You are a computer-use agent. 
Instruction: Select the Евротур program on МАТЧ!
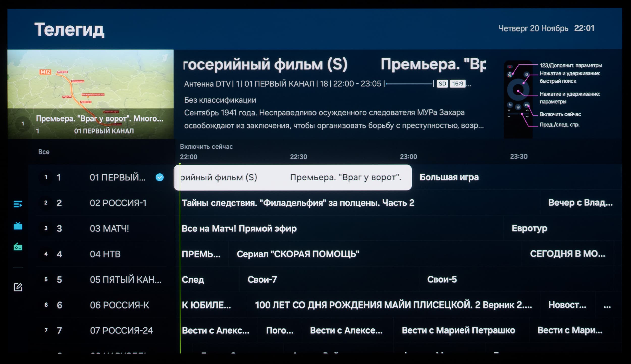pyautogui.click(x=529, y=228)
